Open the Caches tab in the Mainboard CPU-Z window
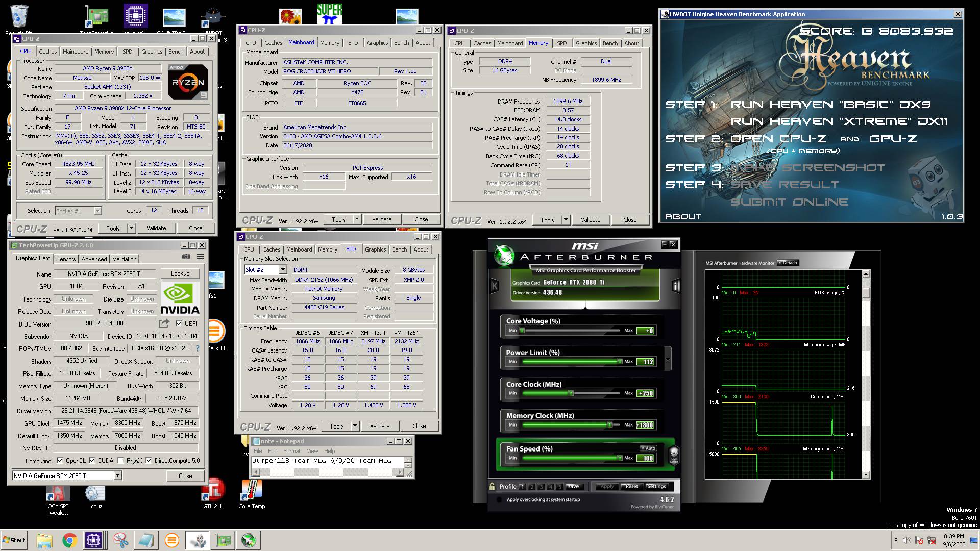Viewport: 980px width, 551px height. click(x=273, y=43)
